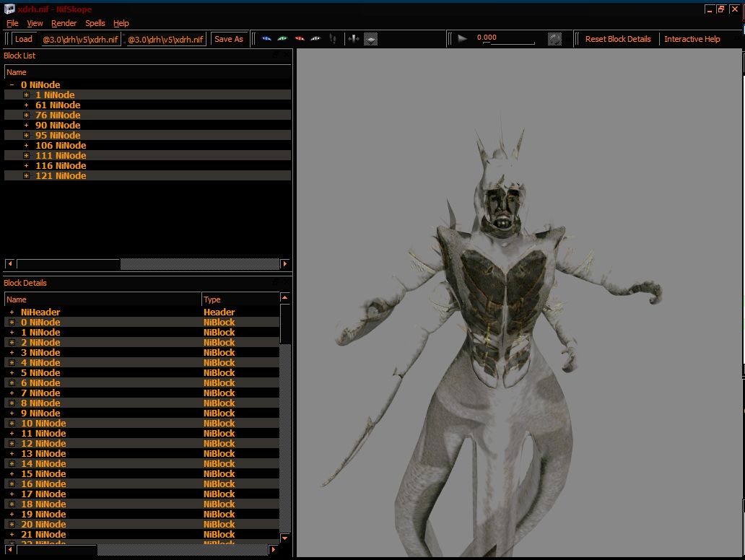Toggle the animation loop icon

coord(554,39)
